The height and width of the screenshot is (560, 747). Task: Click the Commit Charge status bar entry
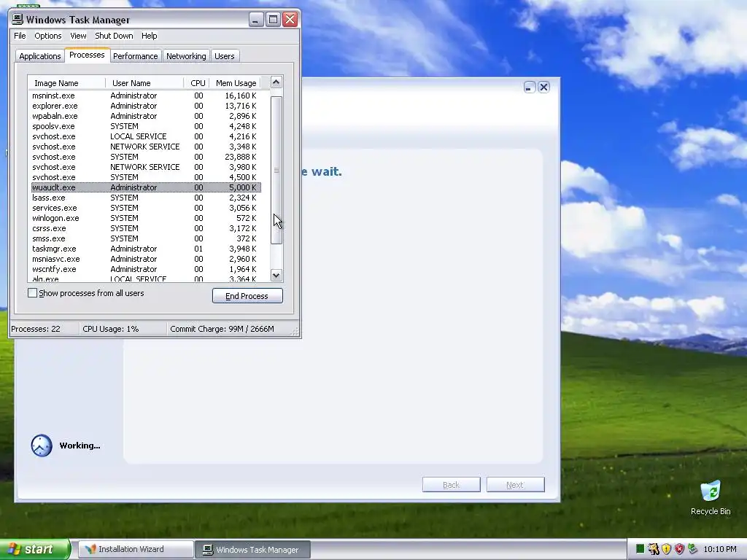pyautogui.click(x=222, y=329)
